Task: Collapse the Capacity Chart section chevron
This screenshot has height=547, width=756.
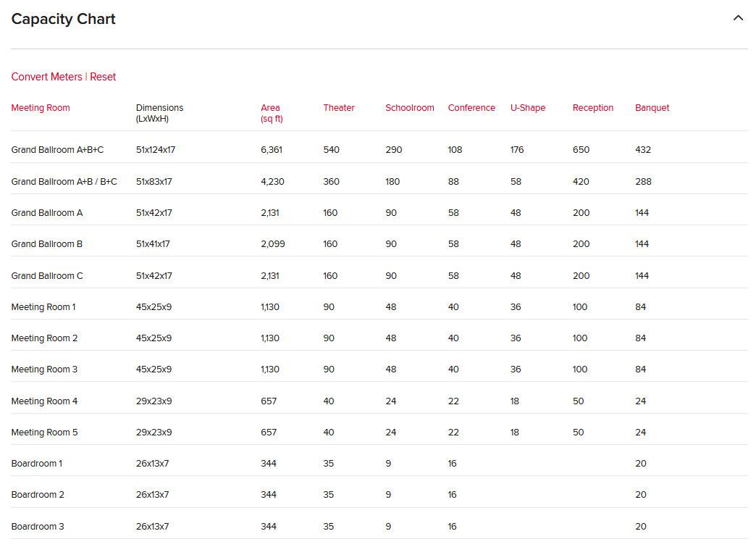Action: coord(738,18)
